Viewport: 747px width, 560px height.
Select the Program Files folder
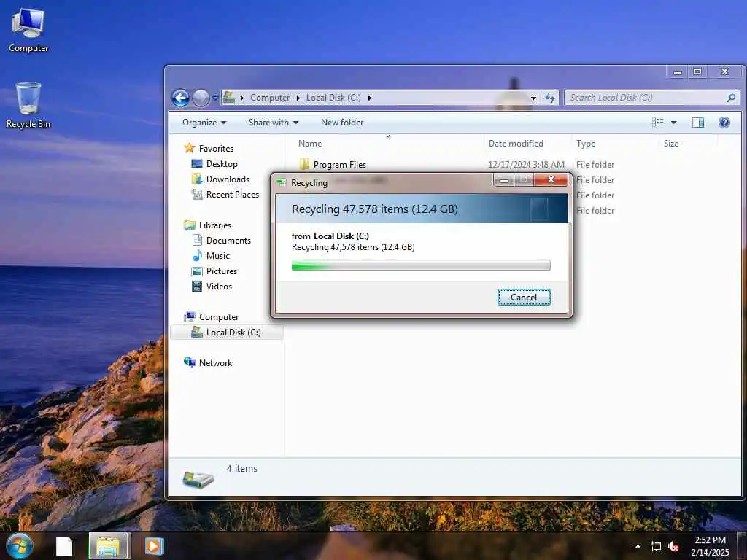[340, 165]
